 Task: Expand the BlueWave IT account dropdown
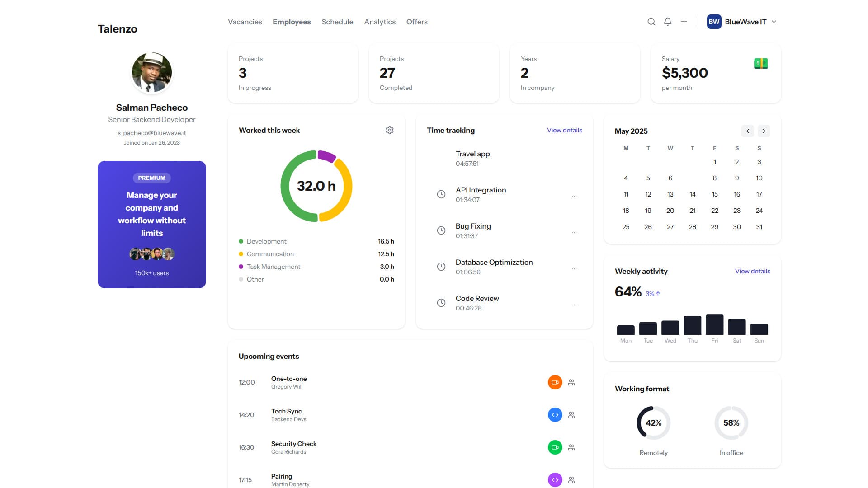774,22
